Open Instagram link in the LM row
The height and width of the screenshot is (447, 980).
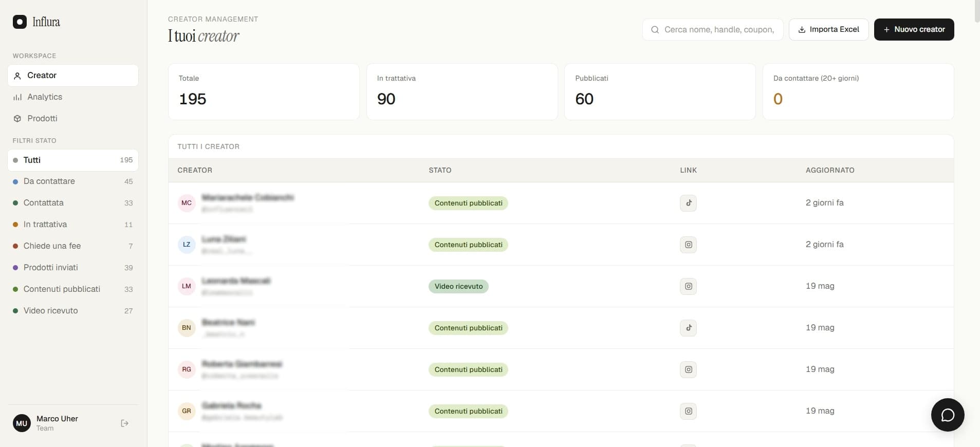pos(689,286)
